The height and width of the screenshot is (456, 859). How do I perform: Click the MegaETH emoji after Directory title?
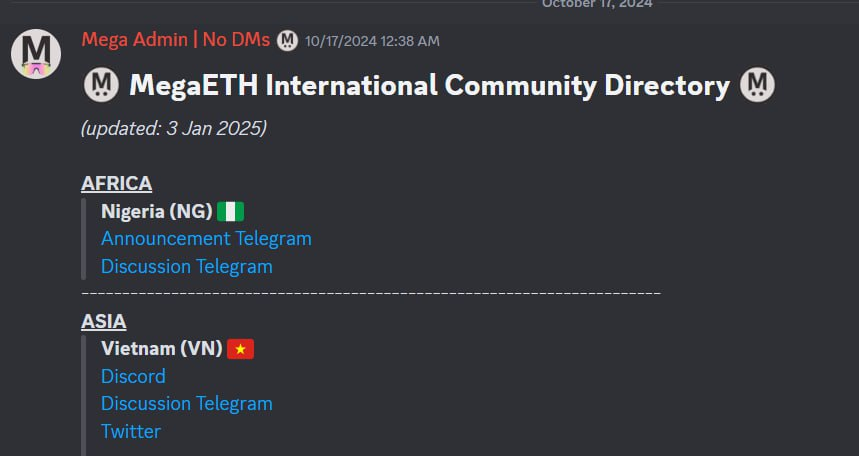pos(757,85)
